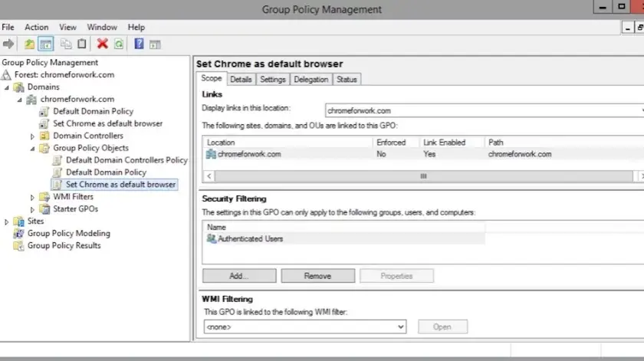Screen dimensions: 644x361
Task: Click the Open button beside WMI filter
Action: click(442, 327)
